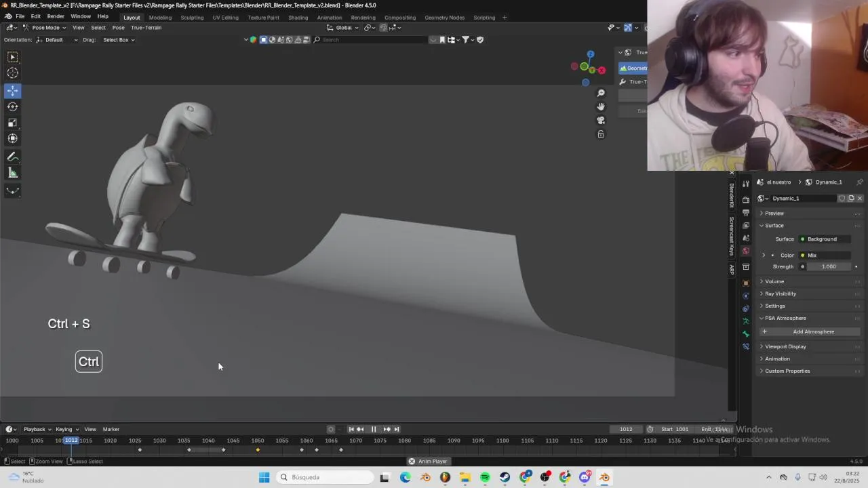Open the Keying menu in timeline

coord(66,429)
